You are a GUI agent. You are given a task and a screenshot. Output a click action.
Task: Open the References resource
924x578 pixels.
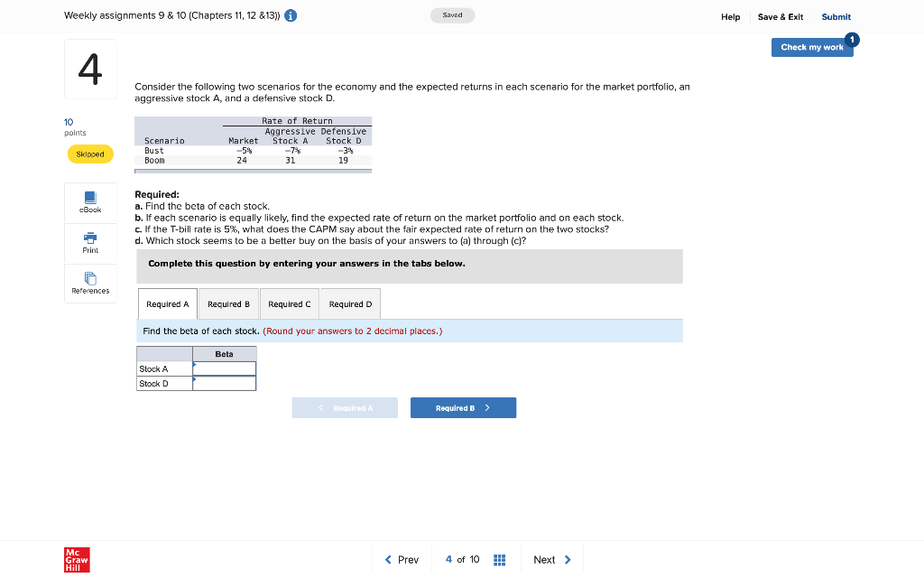[x=89, y=283]
